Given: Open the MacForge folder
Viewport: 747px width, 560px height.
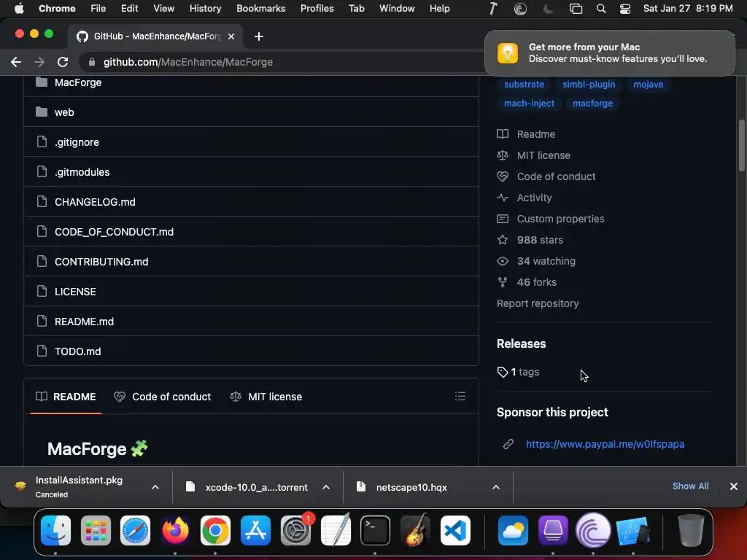Looking at the screenshot, I should [78, 82].
